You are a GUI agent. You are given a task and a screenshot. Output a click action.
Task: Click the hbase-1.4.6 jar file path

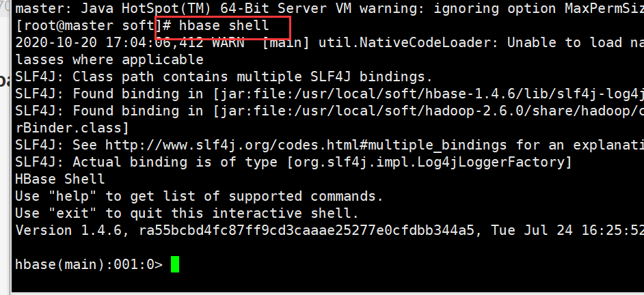point(429,94)
